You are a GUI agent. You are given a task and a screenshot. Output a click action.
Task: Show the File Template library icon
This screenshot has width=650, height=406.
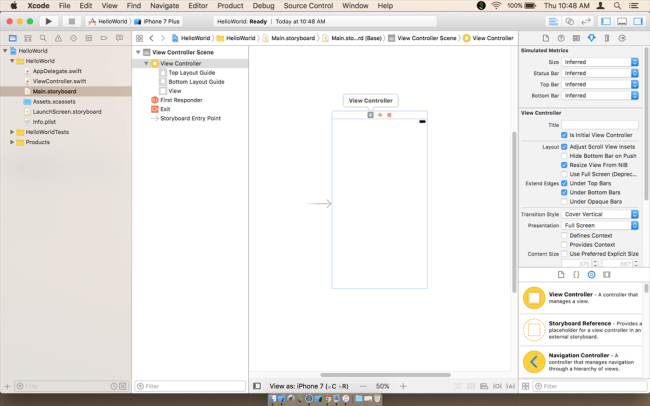click(561, 275)
